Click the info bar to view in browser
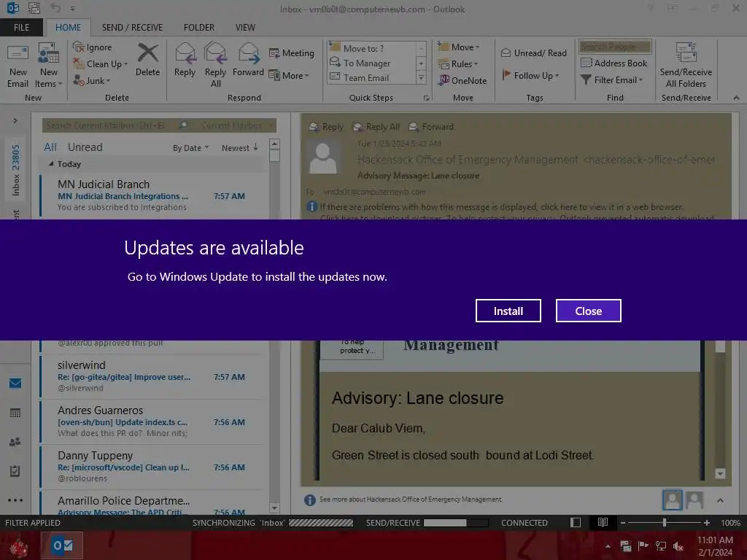Viewport: 747px width, 560px height. pyautogui.click(x=501, y=207)
